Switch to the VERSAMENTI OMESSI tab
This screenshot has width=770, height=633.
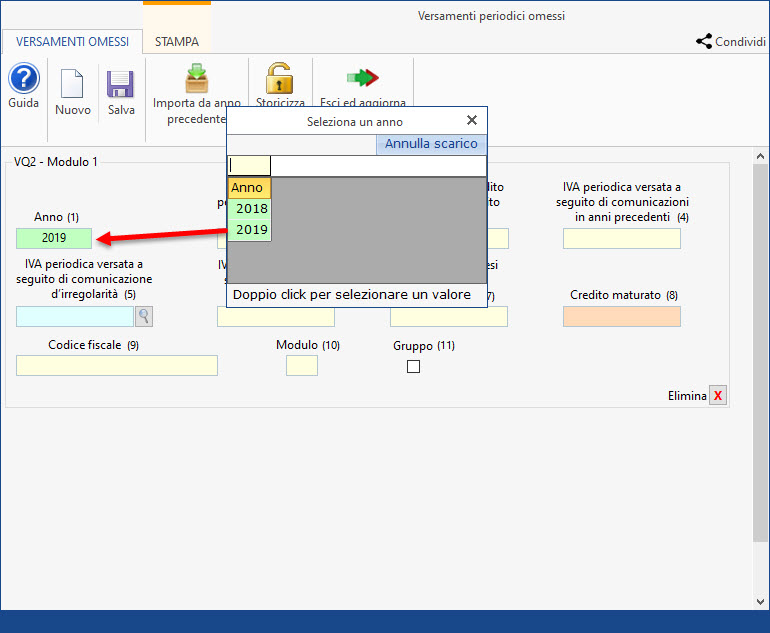click(71, 42)
